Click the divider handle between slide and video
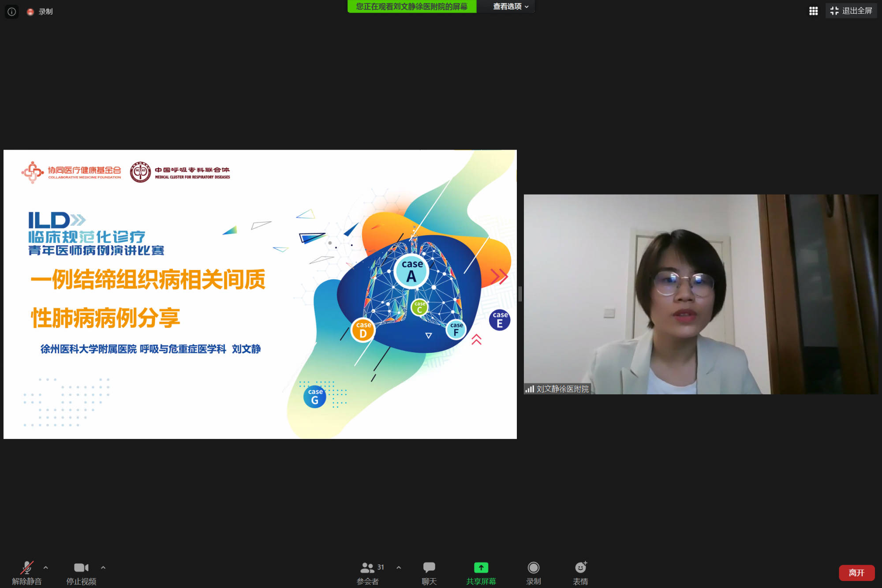The height and width of the screenshot is (588, 882). (520, 294)
